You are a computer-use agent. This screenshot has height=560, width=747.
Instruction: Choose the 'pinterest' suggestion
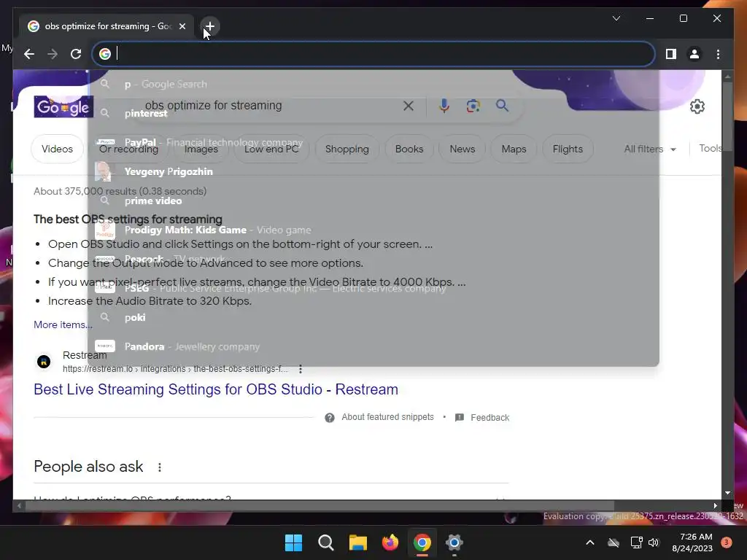coord(373,113)
